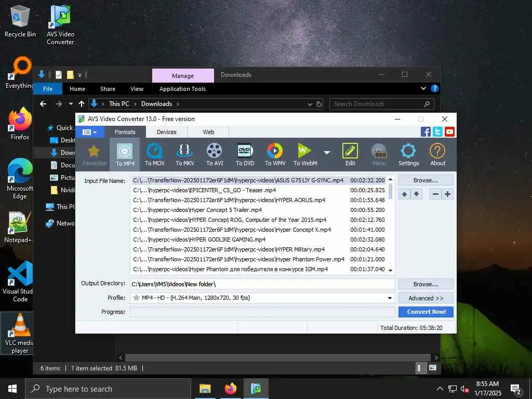Open Visual Studio Code desktop shortcut

tap(20, 282)
